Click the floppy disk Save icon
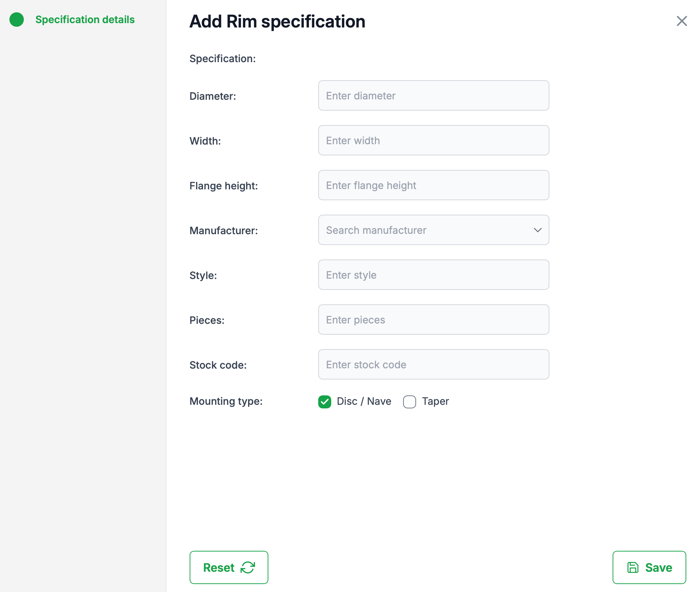The height and width of the screenshot is (592, 700). pyautogui.click(x=632, y=567)
